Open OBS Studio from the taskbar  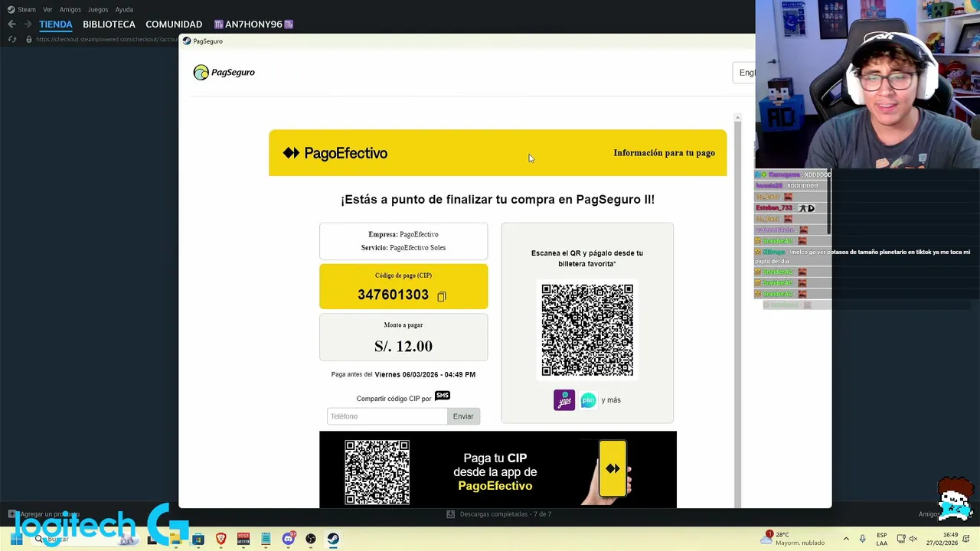311,540
